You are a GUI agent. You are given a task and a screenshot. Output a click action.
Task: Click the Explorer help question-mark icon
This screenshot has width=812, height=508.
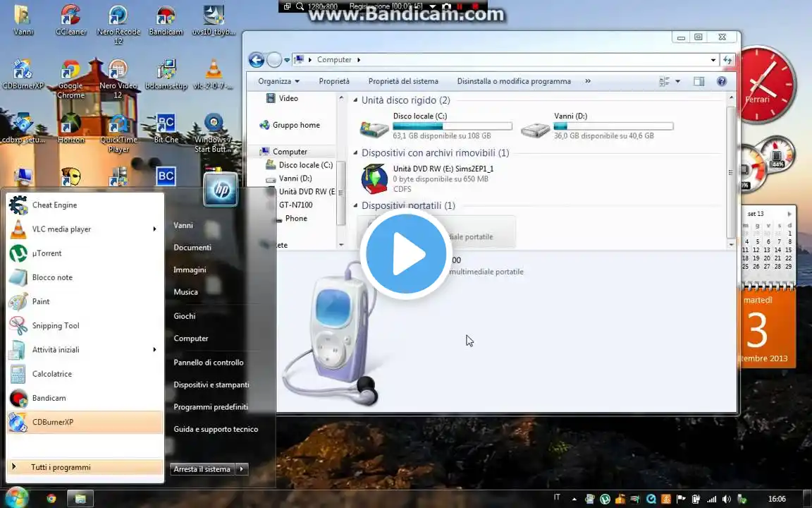point(721,81)
